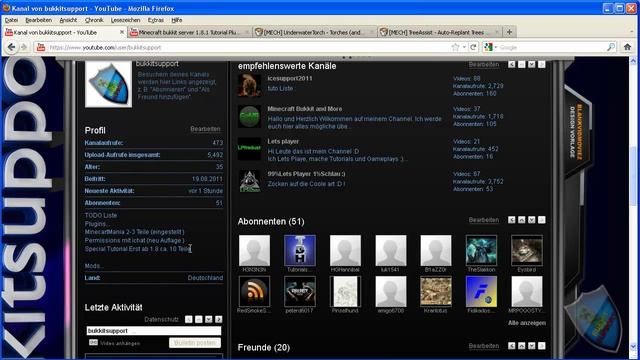Open subscriber TheSlakon avatar thumbnail
640x360 pixels.
click(x=481, y=250)
